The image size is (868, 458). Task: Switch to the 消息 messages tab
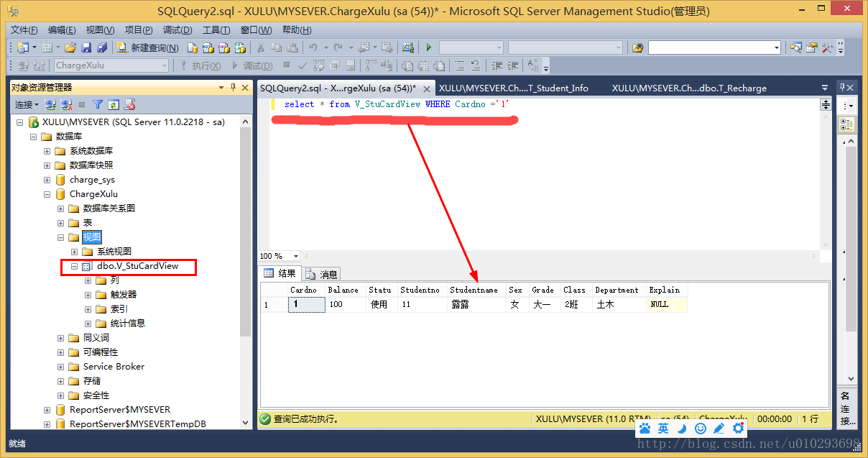click(x=322, y=274)
